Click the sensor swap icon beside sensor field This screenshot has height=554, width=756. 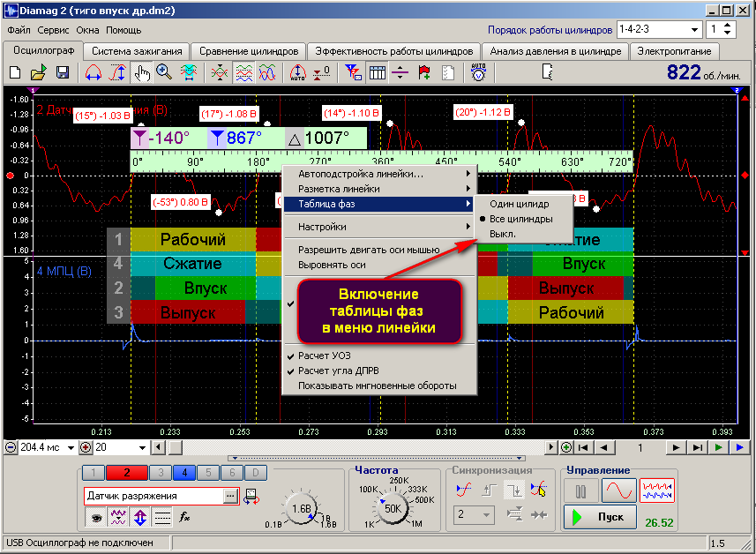251,496
